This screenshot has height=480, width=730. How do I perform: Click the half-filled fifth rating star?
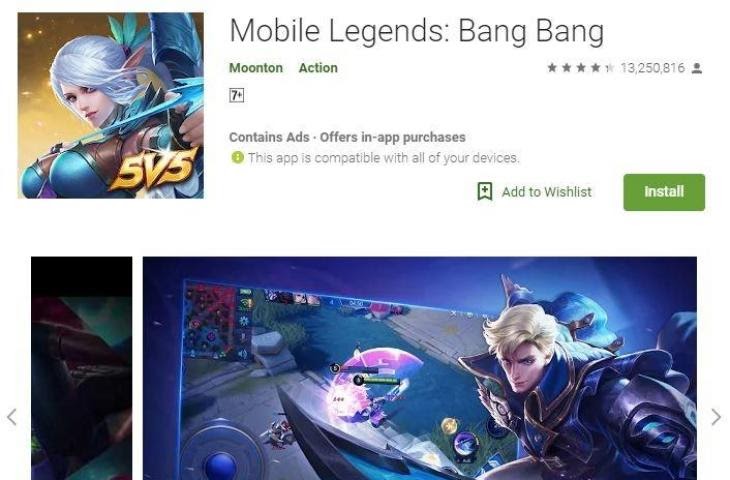tap(609, 68)
